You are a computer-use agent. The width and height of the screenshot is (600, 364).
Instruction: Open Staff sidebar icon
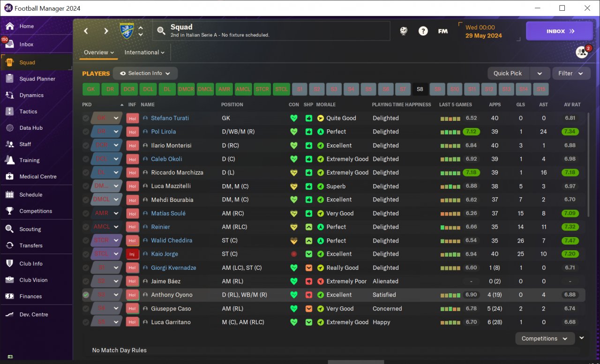[9, 144]
